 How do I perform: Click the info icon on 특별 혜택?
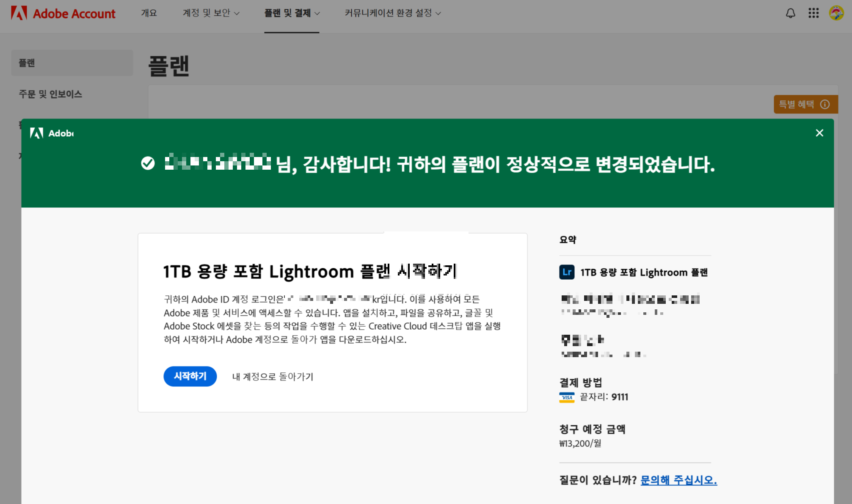pos(825,105)
